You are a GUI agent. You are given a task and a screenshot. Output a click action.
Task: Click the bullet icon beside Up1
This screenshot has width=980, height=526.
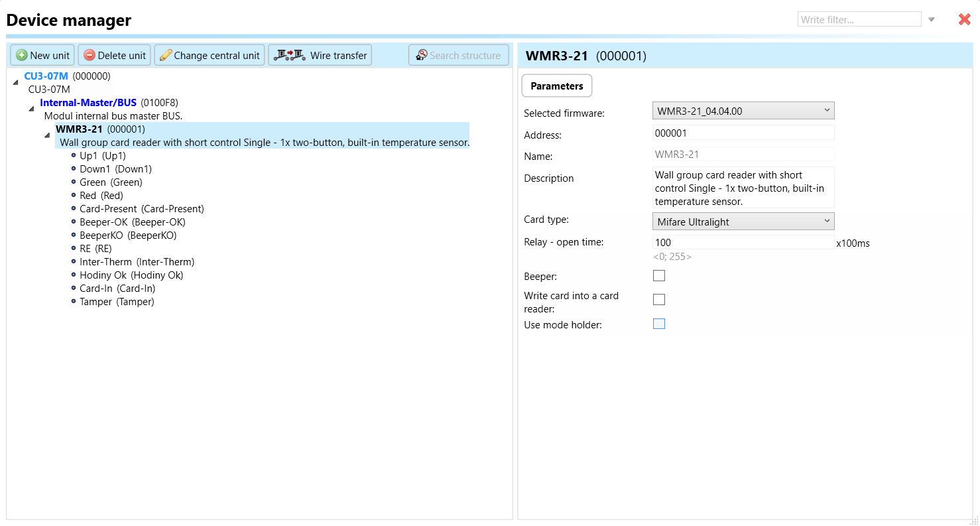(x=74, y=156)
